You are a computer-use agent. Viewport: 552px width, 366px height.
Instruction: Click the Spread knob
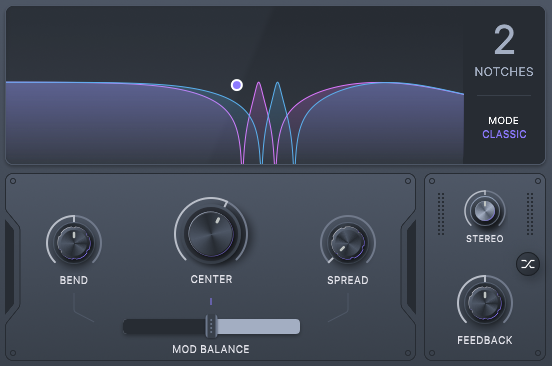348,243
